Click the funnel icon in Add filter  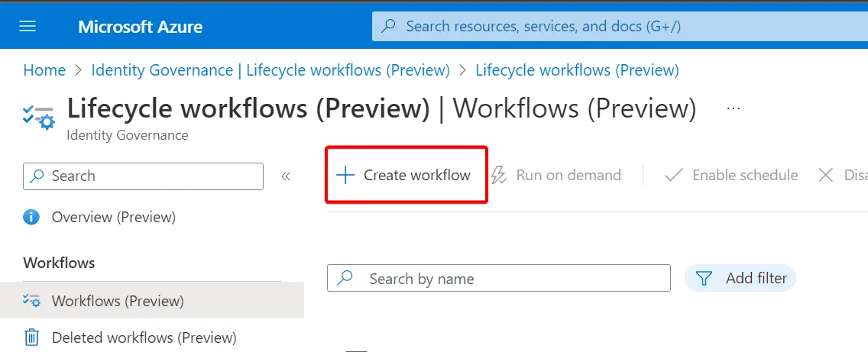click(704, 278)
